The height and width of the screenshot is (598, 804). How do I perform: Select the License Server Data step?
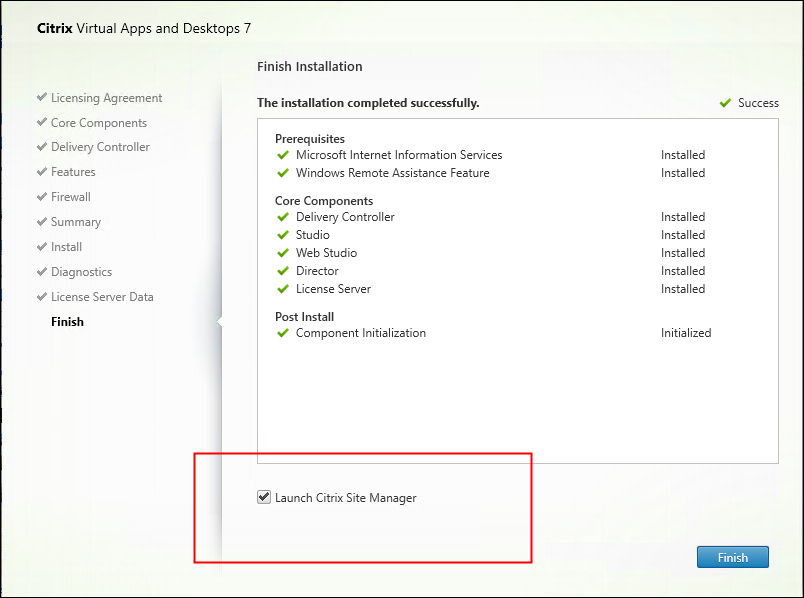pos(102,297)
